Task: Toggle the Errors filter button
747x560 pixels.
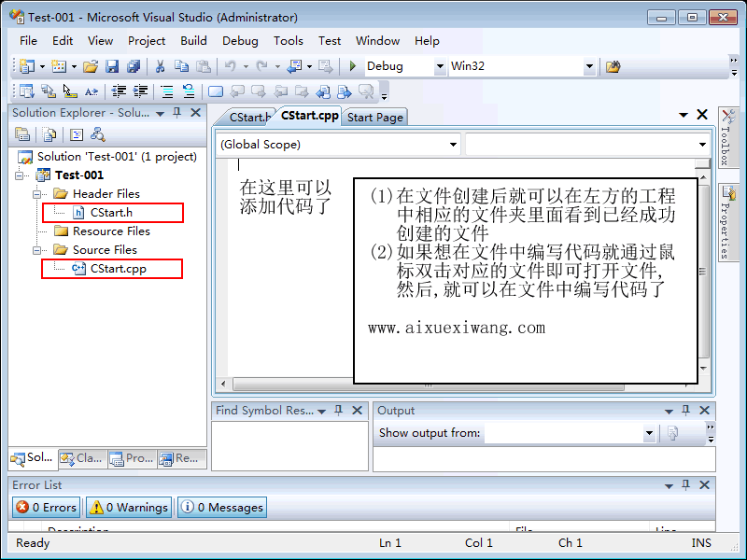Action: tap(47, 508)
